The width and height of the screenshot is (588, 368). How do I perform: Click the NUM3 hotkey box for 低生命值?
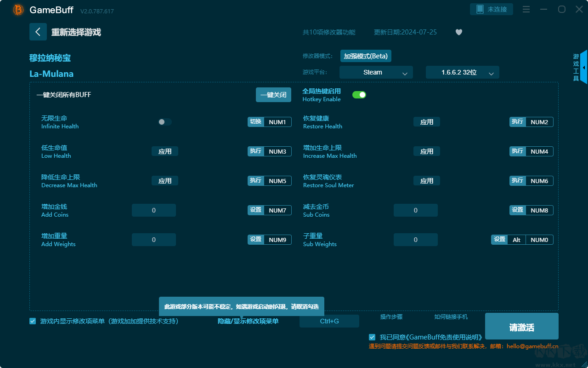(x=277, y=151)
